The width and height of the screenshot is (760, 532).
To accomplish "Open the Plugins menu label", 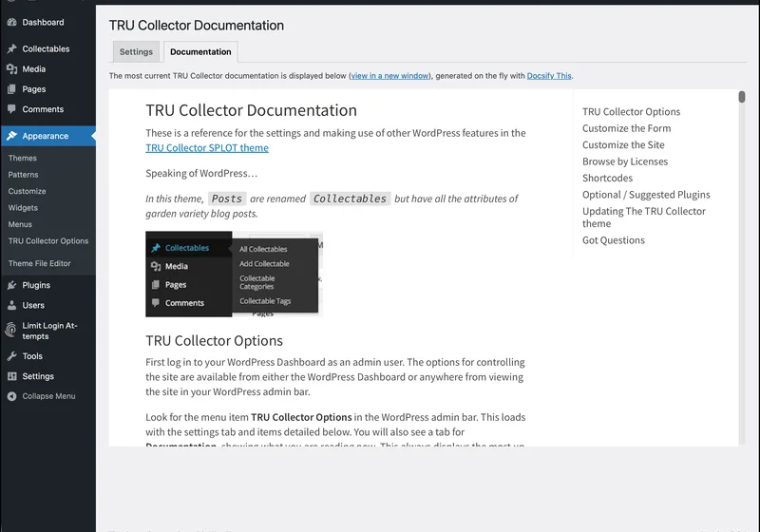I will pyautogui.click(x=36, y=285).
